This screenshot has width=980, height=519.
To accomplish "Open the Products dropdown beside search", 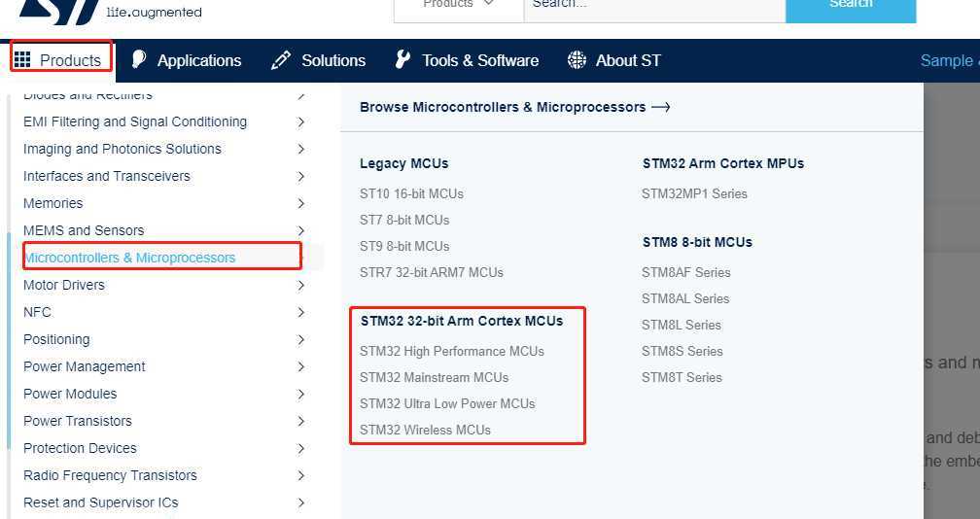I will 458,6.
